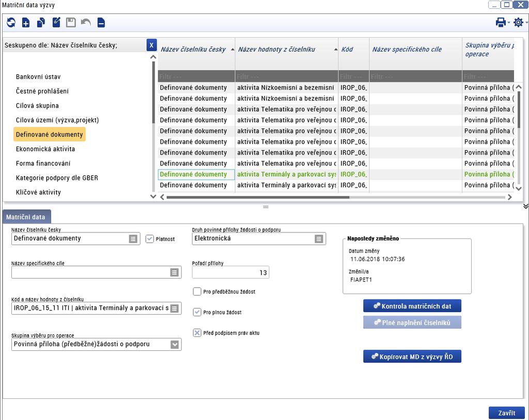Screen dimensions: 529x420
Task: Delete the record with the minus document icon
Action: click(x=101, y=23)
